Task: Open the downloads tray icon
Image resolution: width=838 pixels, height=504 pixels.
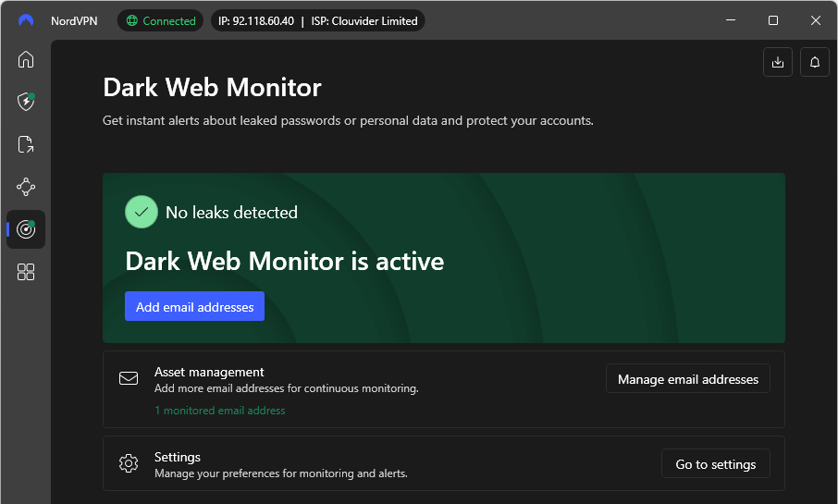Action: pos(778,62)
